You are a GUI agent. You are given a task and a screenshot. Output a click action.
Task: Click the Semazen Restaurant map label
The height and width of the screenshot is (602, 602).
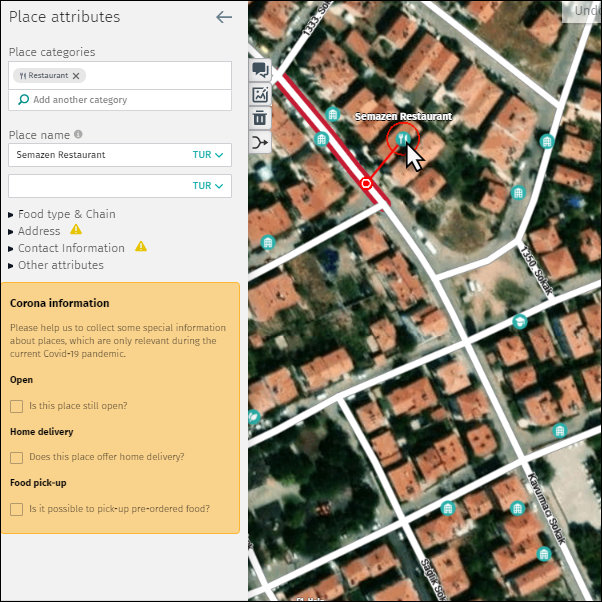coord(403,116)
